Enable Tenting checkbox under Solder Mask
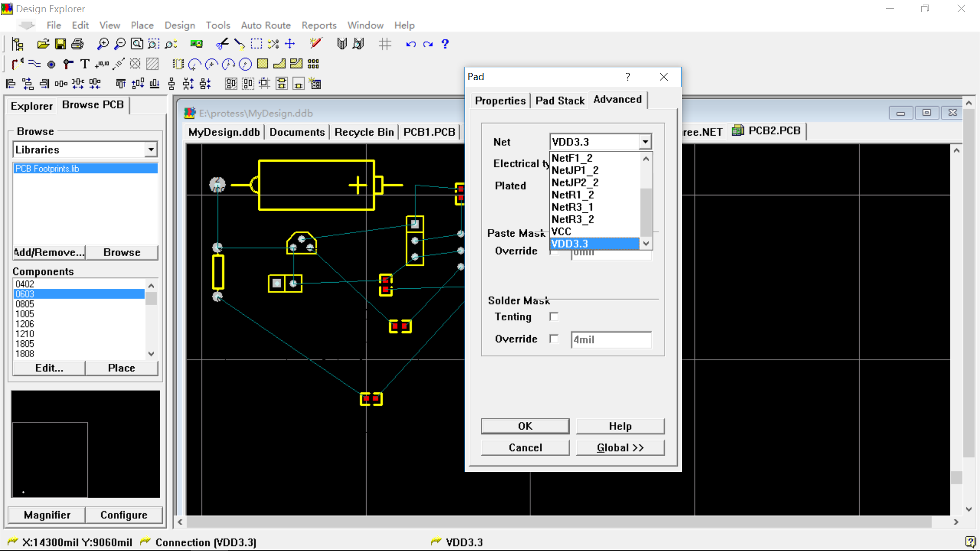The height and width of the screenshot is (551, 980). point(553,316)
